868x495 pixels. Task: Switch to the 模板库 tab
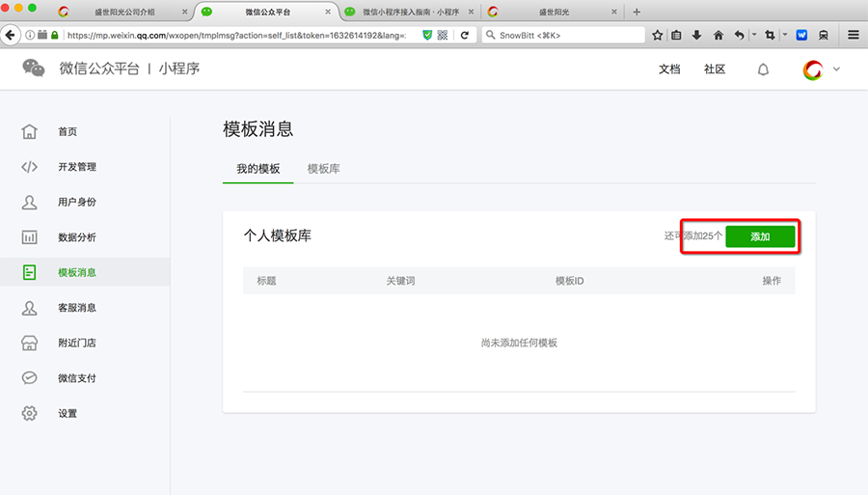(x=324, y=169)
